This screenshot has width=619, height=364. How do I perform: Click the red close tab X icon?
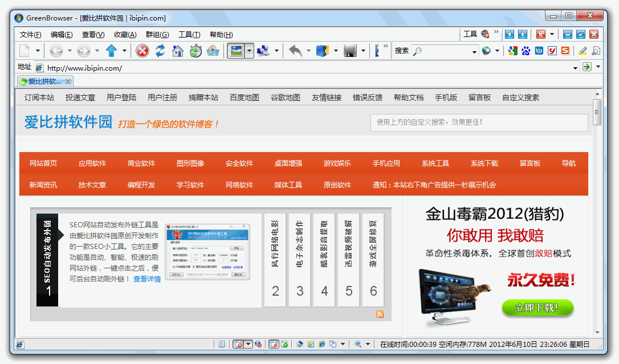pos(541,34)
